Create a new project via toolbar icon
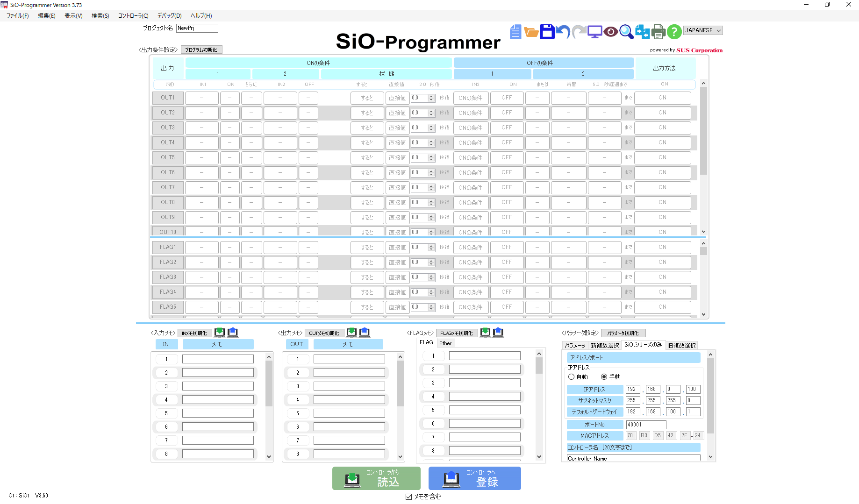 click(x=515, y=32)
